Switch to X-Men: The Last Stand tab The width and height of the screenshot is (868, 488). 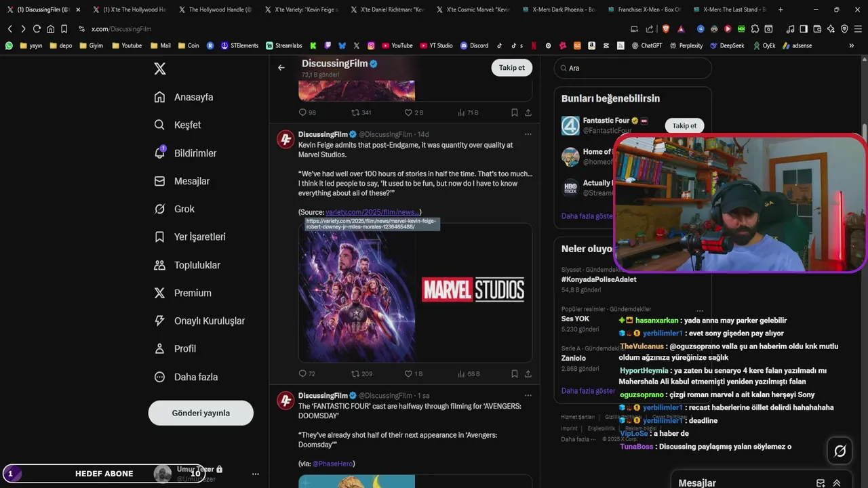pyautogui.click(x=732, y=9)
